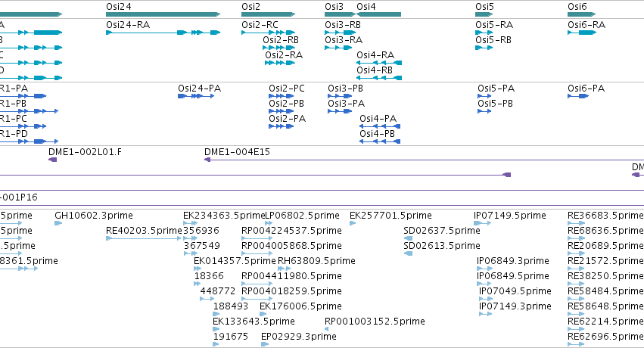Image resolution: width=644 pixels, height=348 pixels.
Task: Open the Osi2-PB protein label
Action: tap(286, 104)
